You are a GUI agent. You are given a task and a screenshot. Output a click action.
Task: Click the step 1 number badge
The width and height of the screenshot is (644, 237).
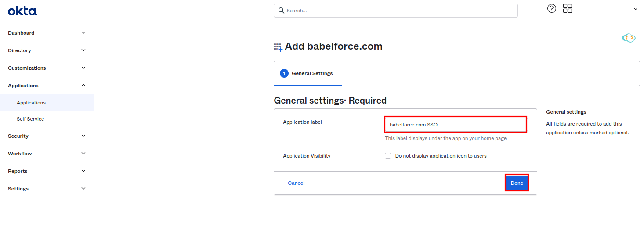(284, 73)
